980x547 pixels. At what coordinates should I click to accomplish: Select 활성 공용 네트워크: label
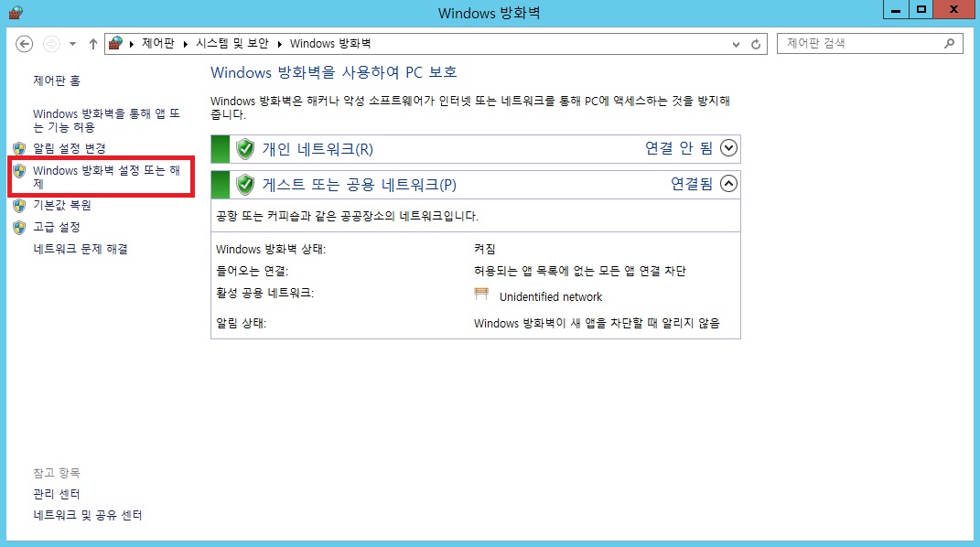coord(265,293)
